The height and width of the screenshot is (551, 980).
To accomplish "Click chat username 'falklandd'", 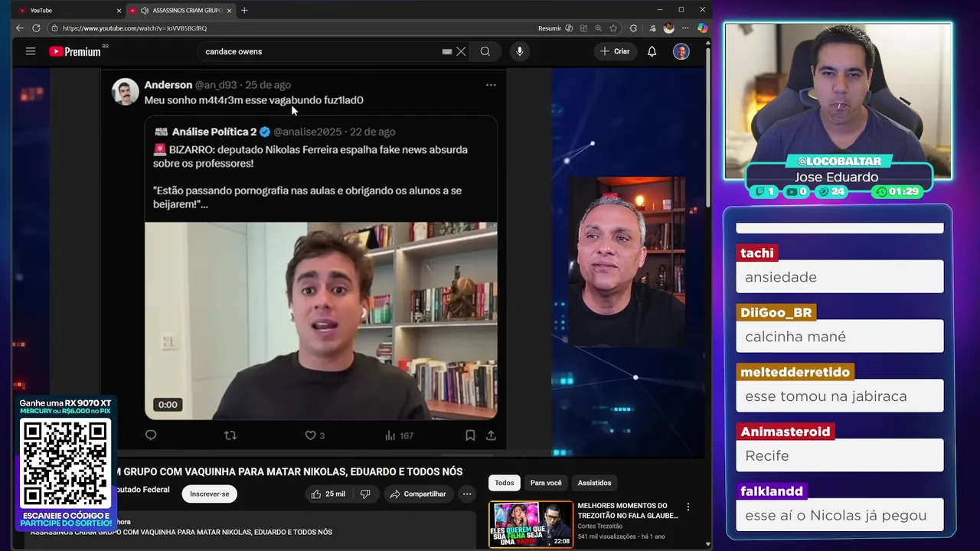I will [772, 491].
